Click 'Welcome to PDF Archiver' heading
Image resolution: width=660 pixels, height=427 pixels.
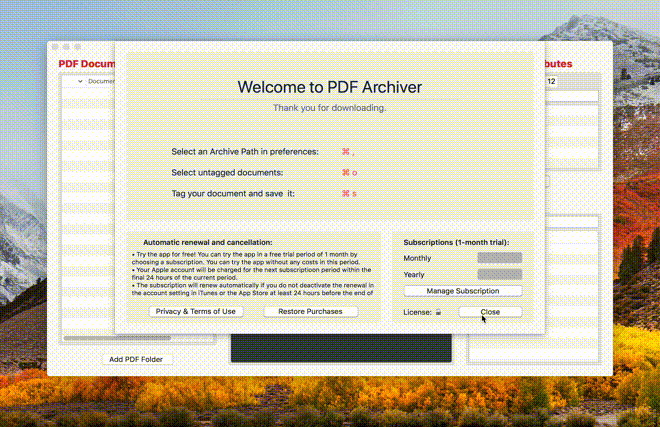click(330, 87)
